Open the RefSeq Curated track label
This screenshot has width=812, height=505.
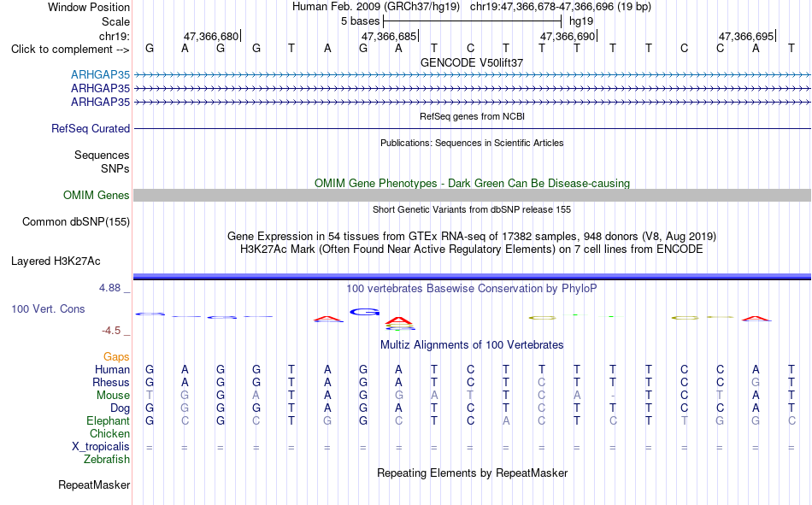tap(91, 128)
